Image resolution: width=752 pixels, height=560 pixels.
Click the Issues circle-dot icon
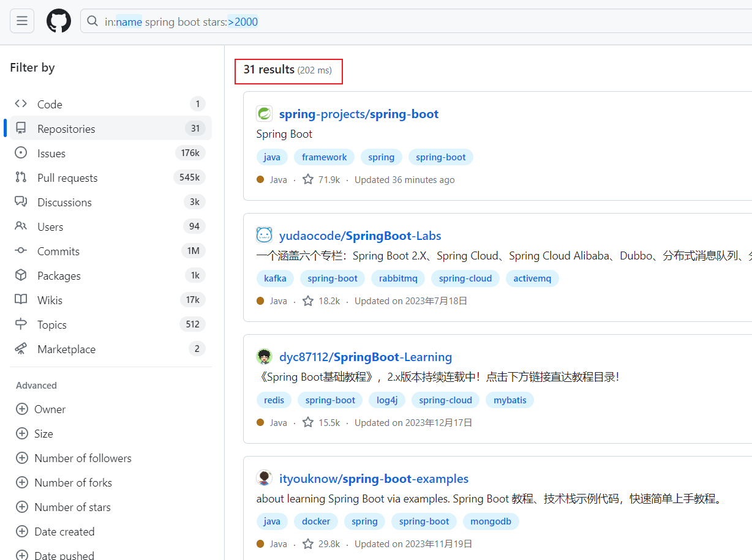pos(21,153)
